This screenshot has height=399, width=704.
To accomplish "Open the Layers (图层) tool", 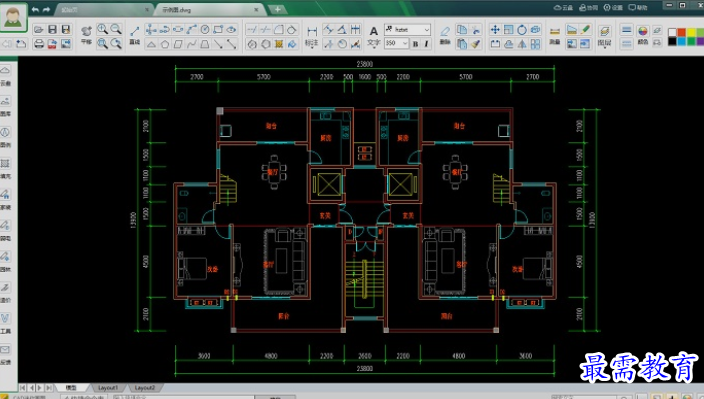I will point(604,36).
